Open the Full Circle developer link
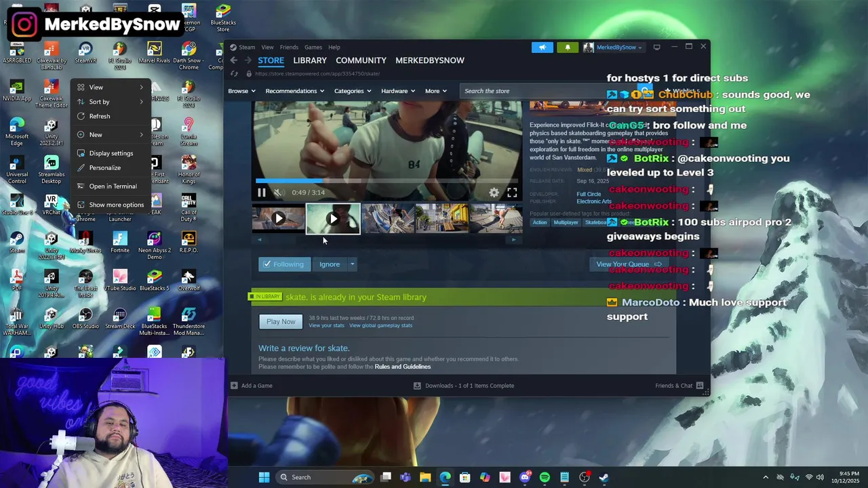Screen dimensions: 868x488 pyautogui.click(x=589, y=195)
